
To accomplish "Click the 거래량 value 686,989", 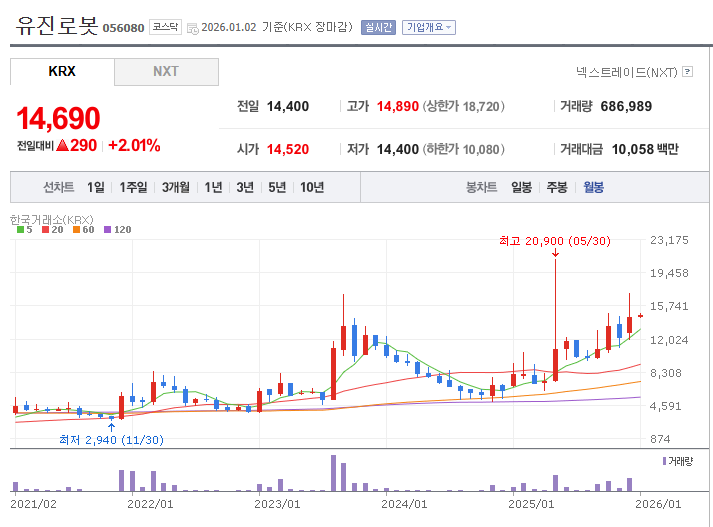I will [626, 106].
